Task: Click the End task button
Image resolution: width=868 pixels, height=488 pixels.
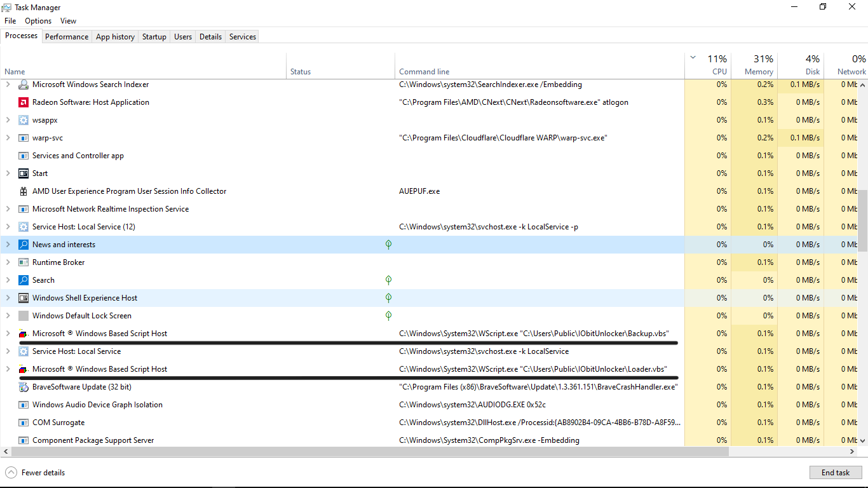Action: click(x=836, y=472)
